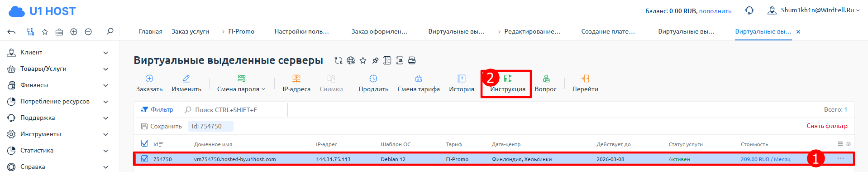Click domain vm754750.hosted-by.u1host.com cell
The image size is (868, 172).
235,159
